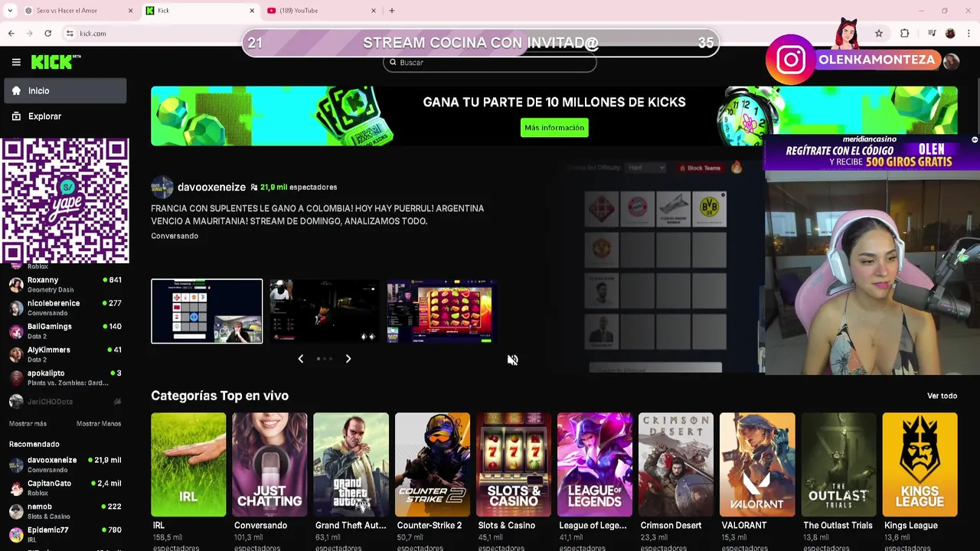Viewport: 980px width, 551px height.
Task: Close YouTube tab with X
Action: pyautogui.click(x=374, y=11)
